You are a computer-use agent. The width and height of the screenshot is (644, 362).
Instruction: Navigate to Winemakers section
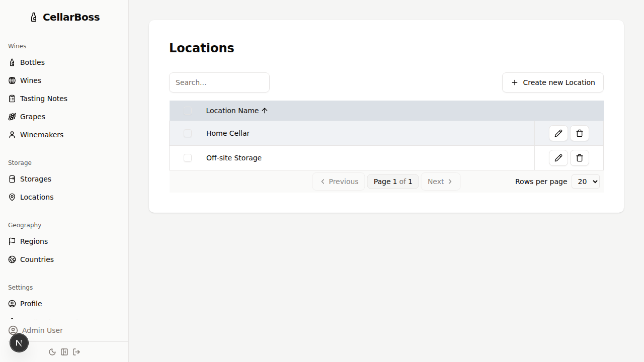point(41,135)
